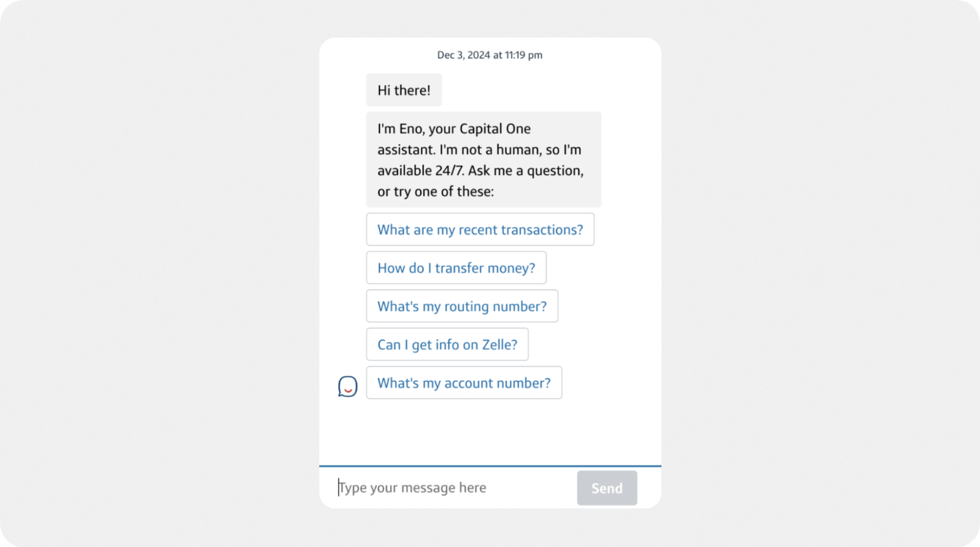This screenshot has width=980, height=547.
Task: Open "What are my recent transactions?" suggestion
Action: 479,229
